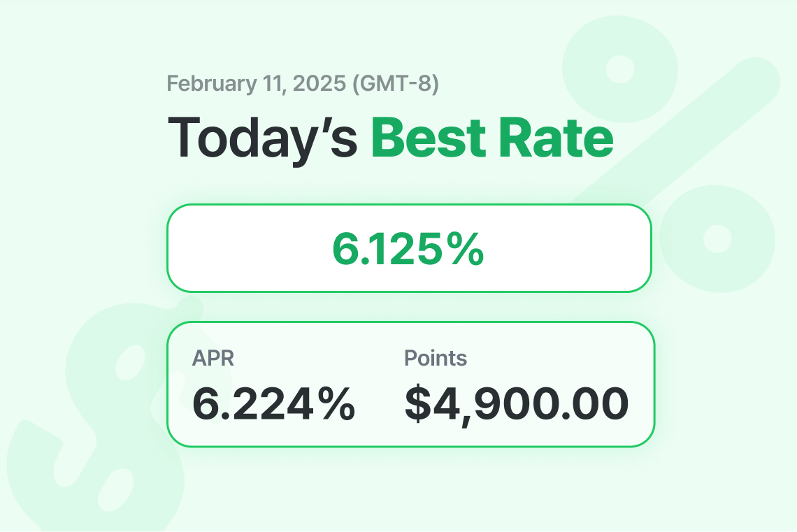Click the word Rate in heading
The width and height of the screenshot is (797, 532).
[556, 138]
